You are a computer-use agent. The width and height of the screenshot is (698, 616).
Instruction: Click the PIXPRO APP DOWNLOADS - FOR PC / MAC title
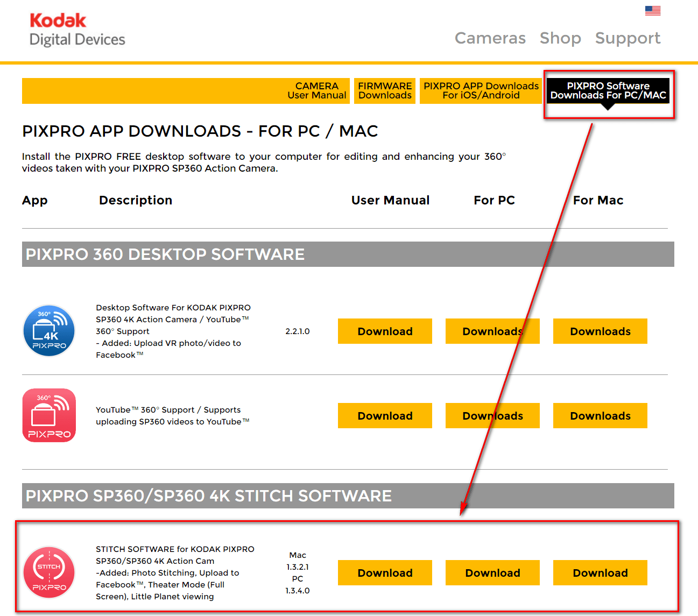point(200,131)
